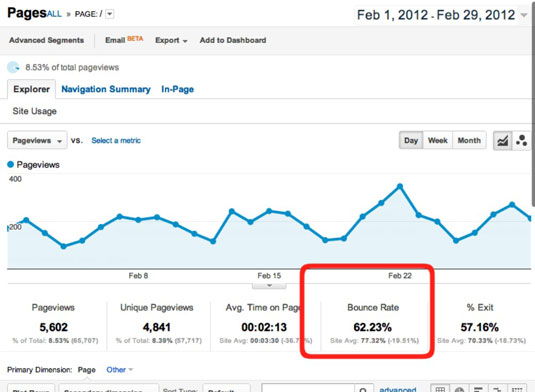Image resolution: width=535 pixels, height=392 pixels.
Task: Click the table search magnifier icon
Action: (363, 389)
